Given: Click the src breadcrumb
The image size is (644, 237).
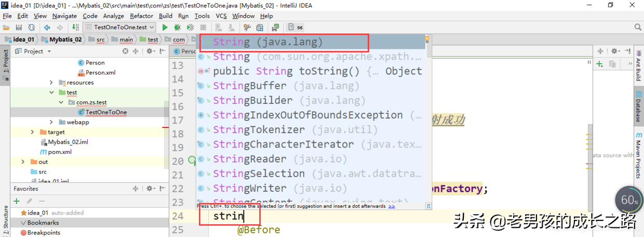Looking at the screenshot, I should [x=97, y=39].
